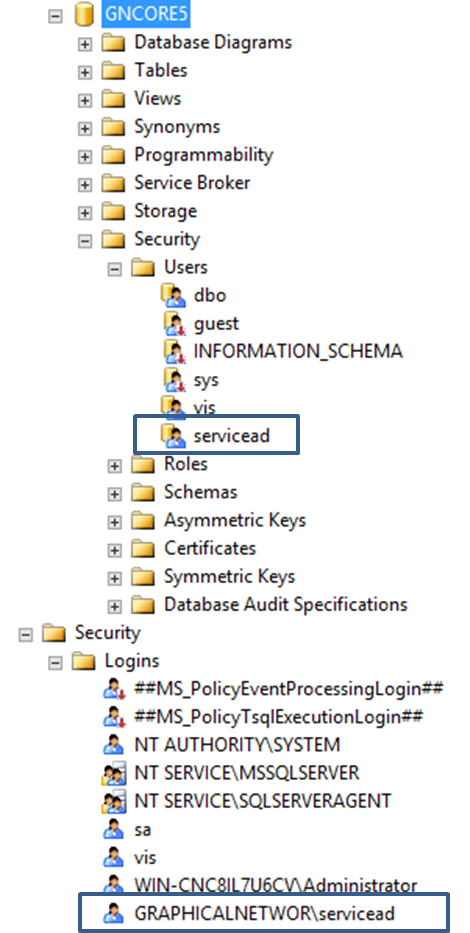This screenshot has width=470, height=933.
Task: Click the sa login icon
Action: [113, 829]
